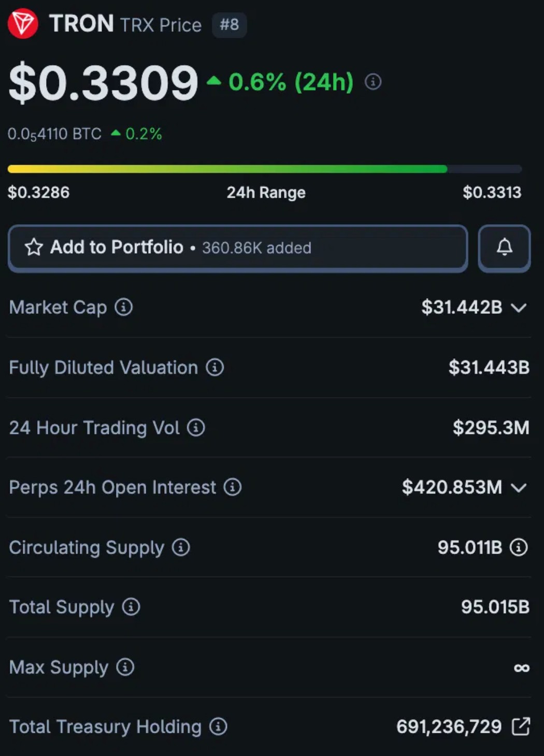Expand Market Cap chevron dropdown

[519, 308]
